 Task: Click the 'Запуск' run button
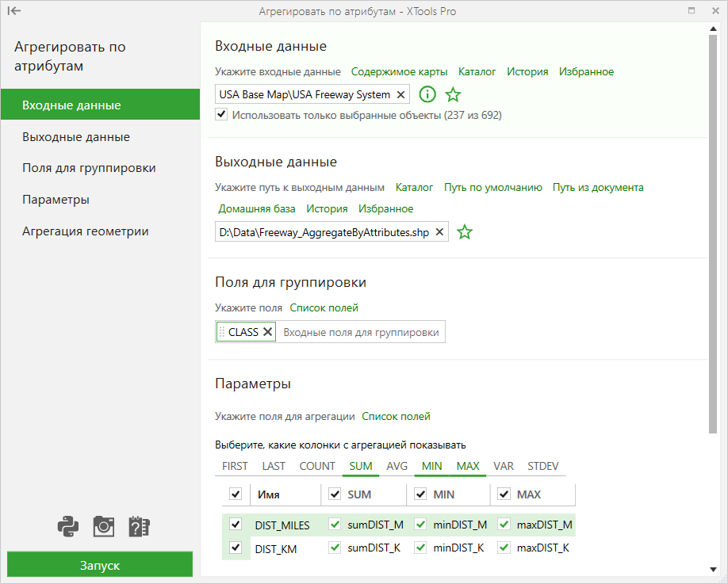click(100, 564)
